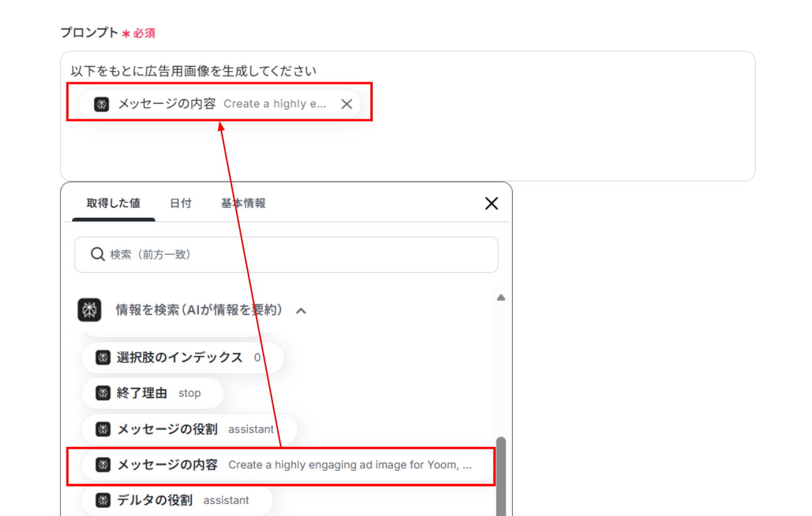Click the icon on デルタの役割 row
Viewport: 812px width, 516px height.
pyautogui.click(x=103, y=500)
